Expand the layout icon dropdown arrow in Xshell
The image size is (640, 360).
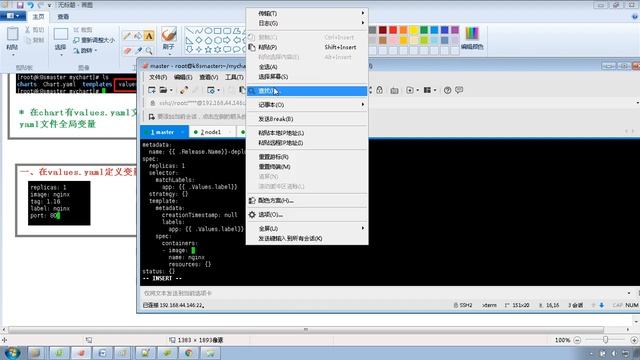[x=435, y=91]
